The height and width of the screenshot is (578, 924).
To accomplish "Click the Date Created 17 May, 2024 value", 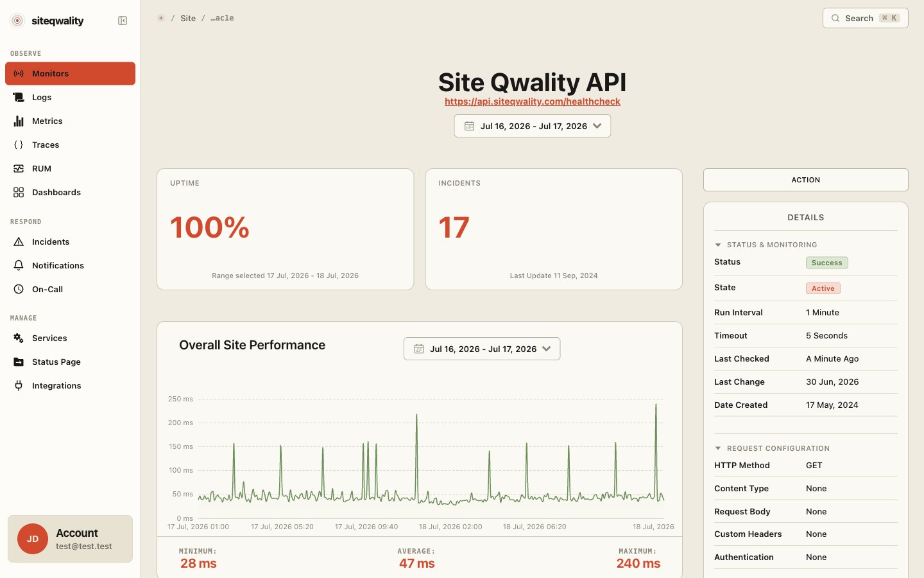I will [x=832, y=405].
